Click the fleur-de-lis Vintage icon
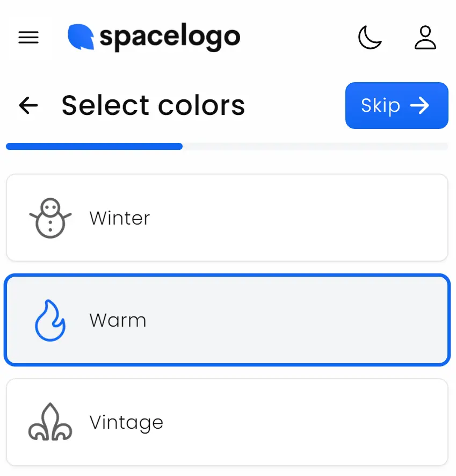 click(50, 422)
